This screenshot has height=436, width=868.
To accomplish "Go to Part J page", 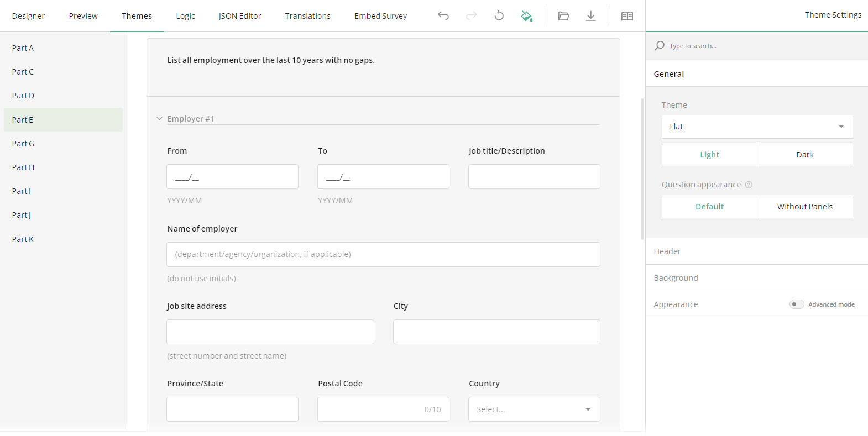I will coord(63,215).
